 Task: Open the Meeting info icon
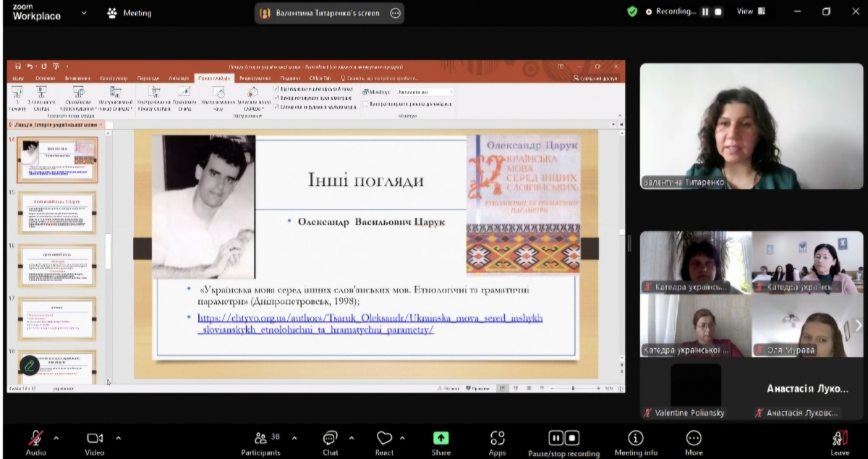coord(635,438)
